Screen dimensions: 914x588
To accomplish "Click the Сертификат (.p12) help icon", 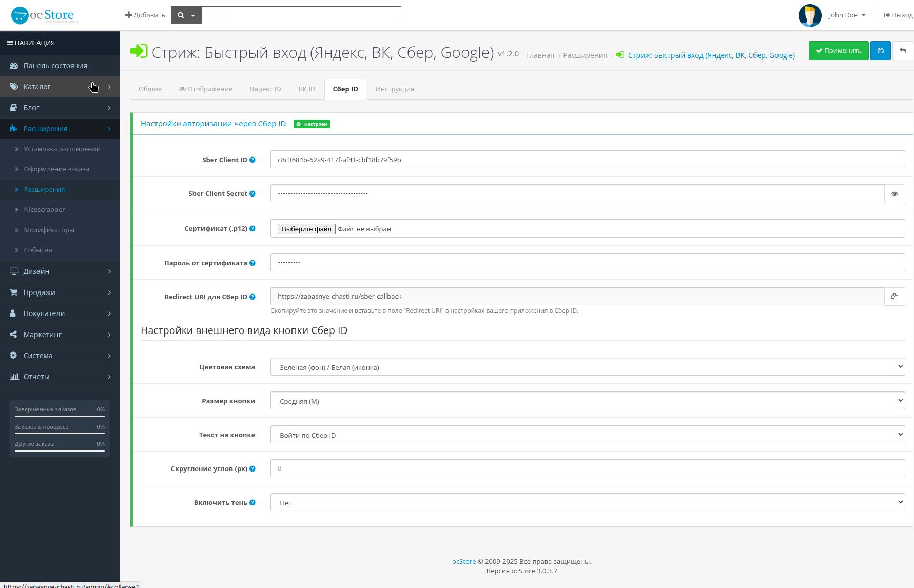I will click(252, 229).
